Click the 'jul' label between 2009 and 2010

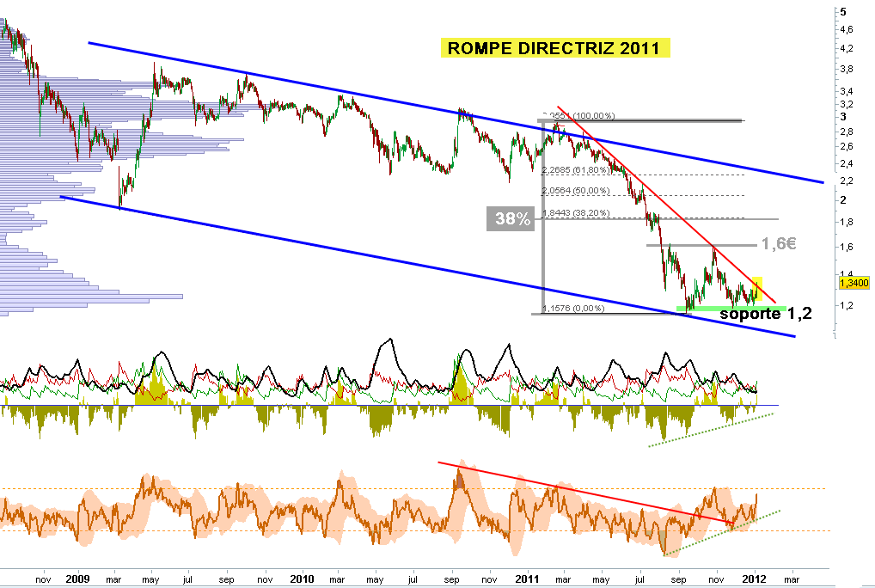187,579
